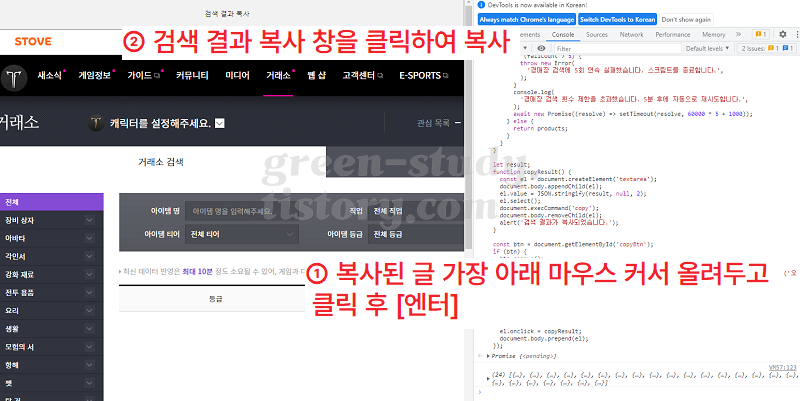Click the DevTools info notice icon
Screen dimensions: 800x401
pos(481,5)
